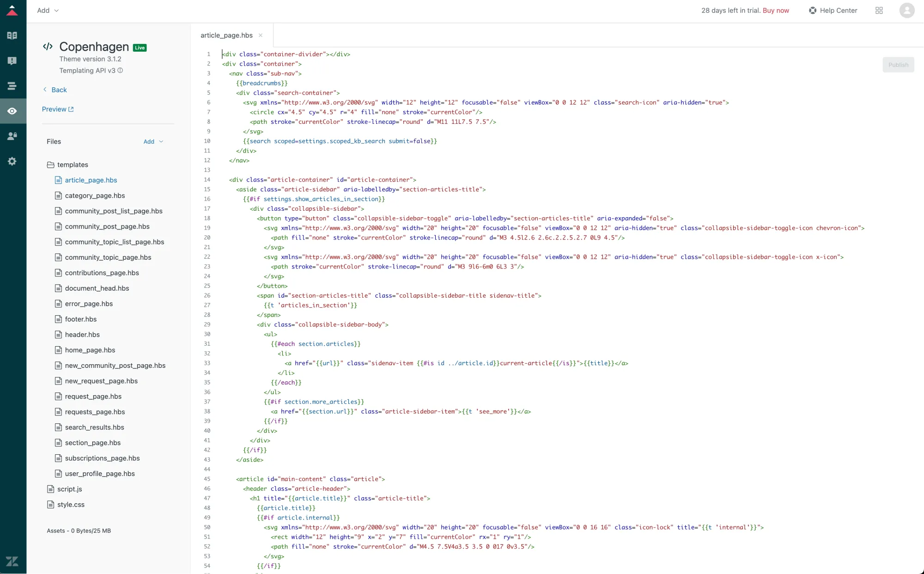Open the Settings gear icon in sidebar
The width and height of the screenshot is (924, 574).
(x=12, y=161)
